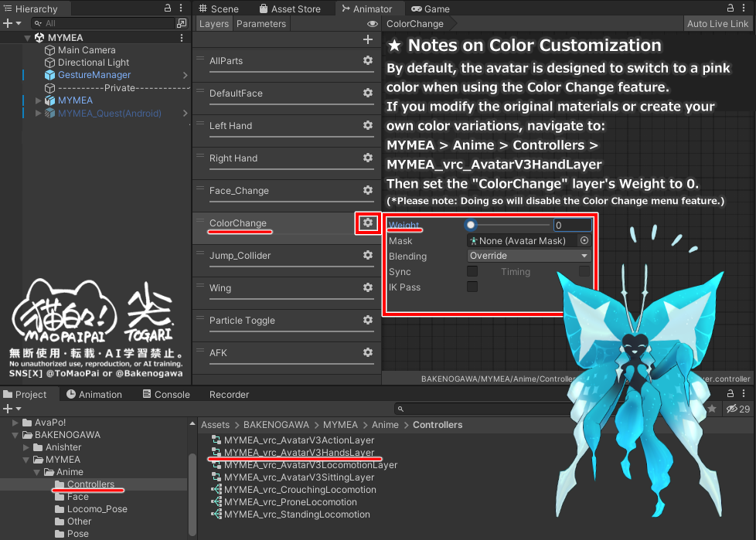Open AllParts layer settings gear
The image size is (756, 540).
pos(368,60)
